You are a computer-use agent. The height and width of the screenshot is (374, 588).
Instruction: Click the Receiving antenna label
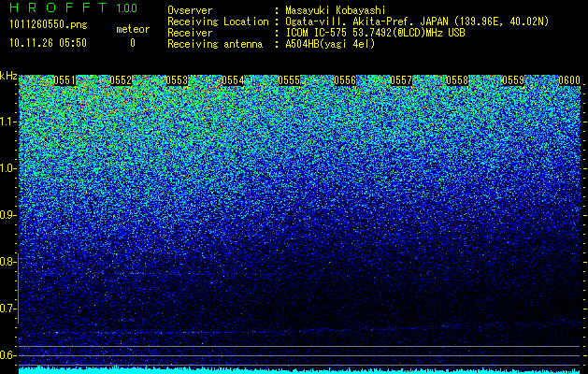point(215,44)
